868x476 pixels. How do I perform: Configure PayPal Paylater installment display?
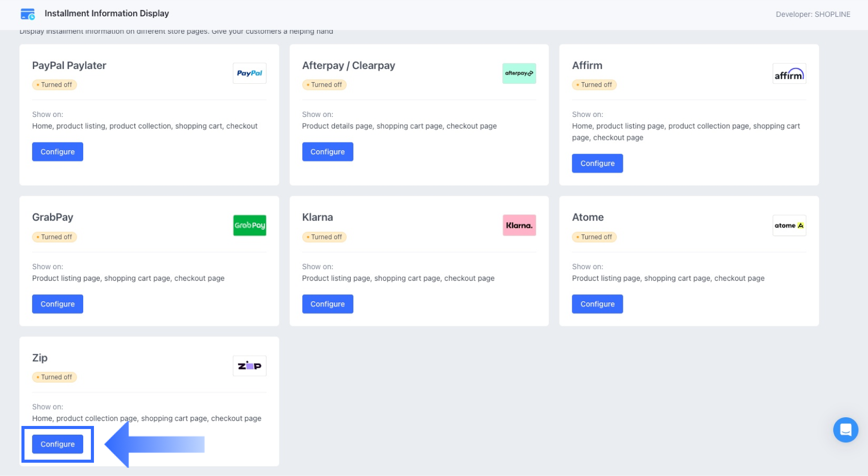click(58, 152)
